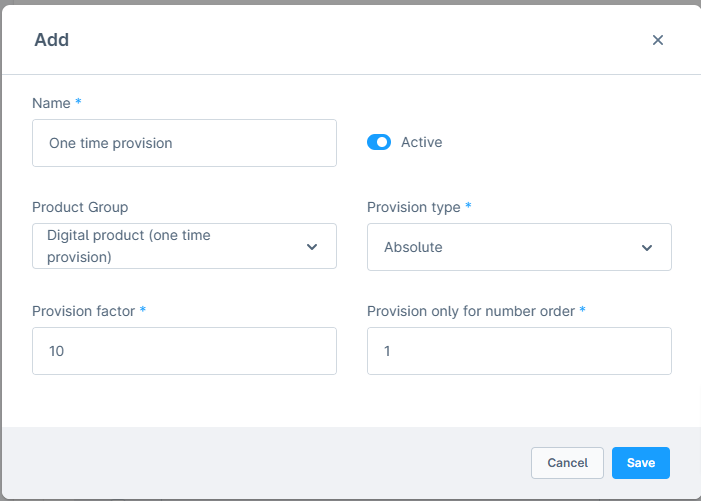Screen dimensions: 701x501
Task: Click the chevron arrow in Product Group
Action: click(x=311, y=246)
